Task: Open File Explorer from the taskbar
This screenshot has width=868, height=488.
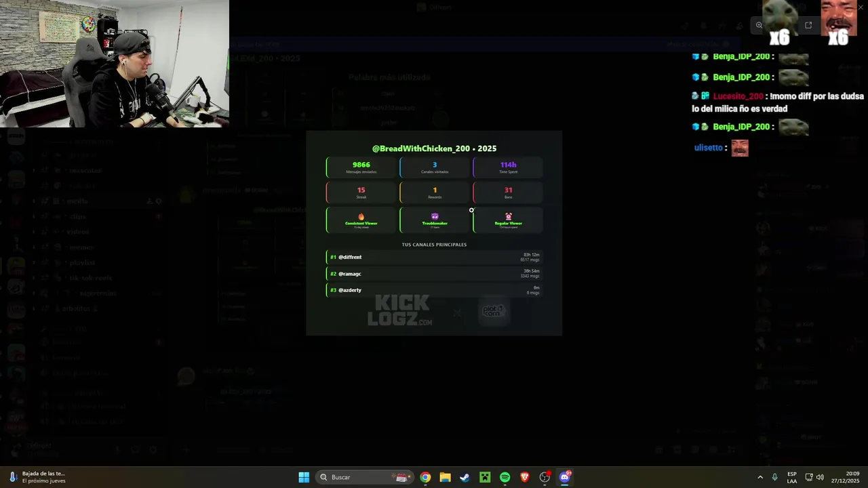Action: (445, 477)
